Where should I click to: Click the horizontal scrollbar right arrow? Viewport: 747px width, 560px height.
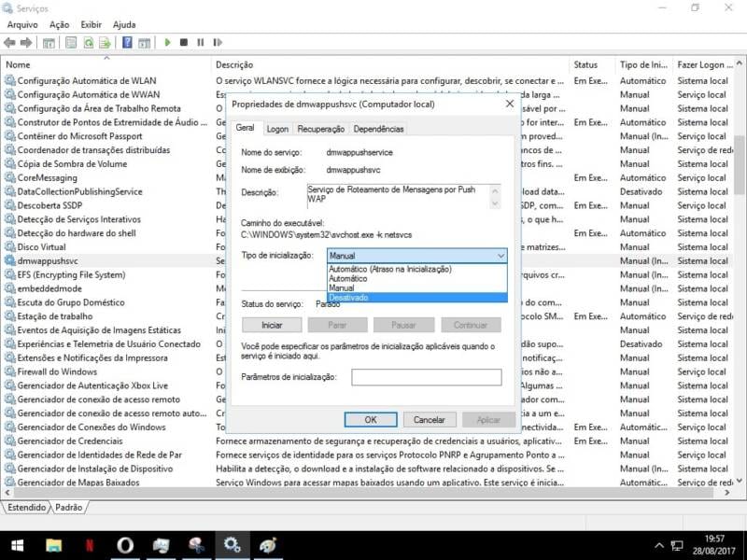point(727,493)
